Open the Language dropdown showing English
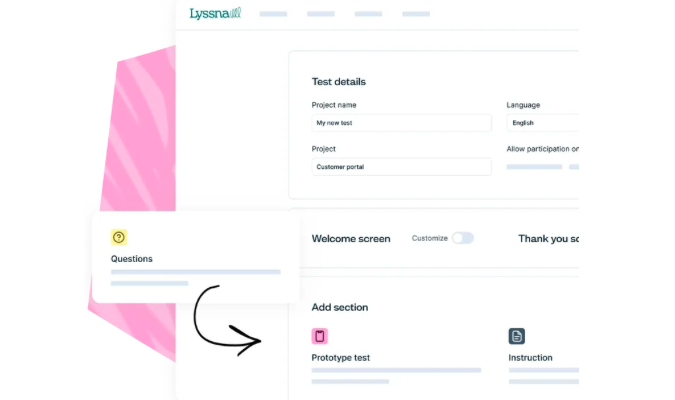 coord(543,123)
